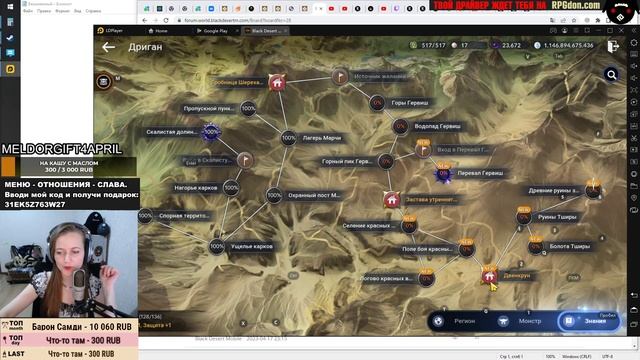The height and width of the screenshot is (360, 640).
Task: Select the Болота Тширы node
Action: pos(536,246)
